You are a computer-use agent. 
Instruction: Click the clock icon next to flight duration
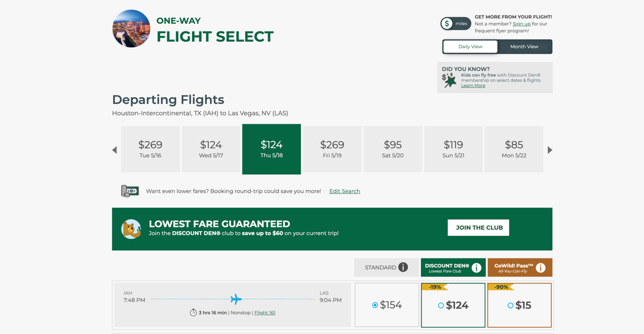(x=194, y=313)
